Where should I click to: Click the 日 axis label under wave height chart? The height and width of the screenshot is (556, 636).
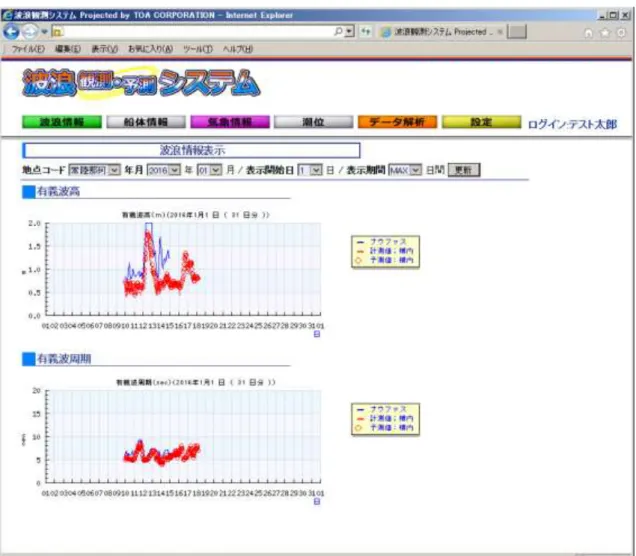pos(317,334)
